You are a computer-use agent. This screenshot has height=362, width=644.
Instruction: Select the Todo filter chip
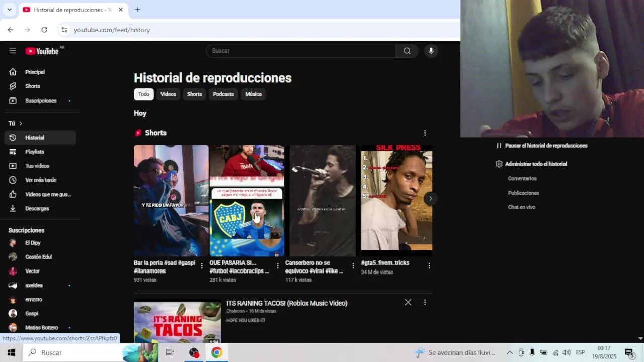(x=144, y=94)
